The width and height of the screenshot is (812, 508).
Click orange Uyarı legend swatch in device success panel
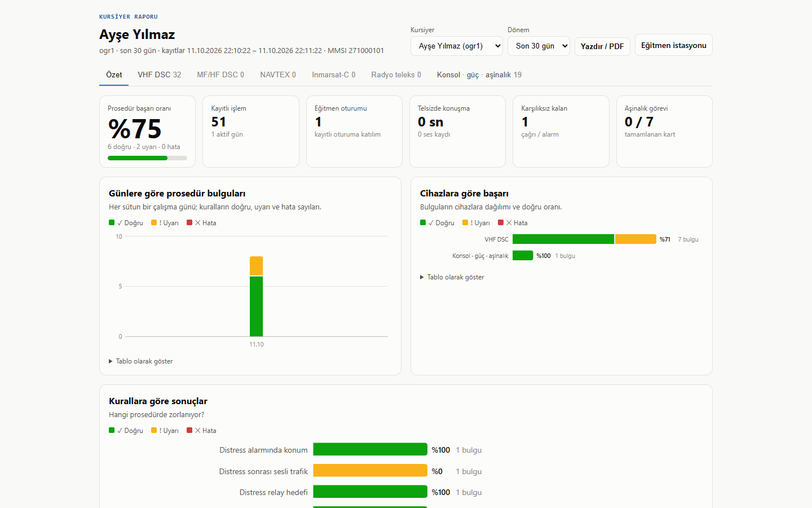tap(465, 222)
